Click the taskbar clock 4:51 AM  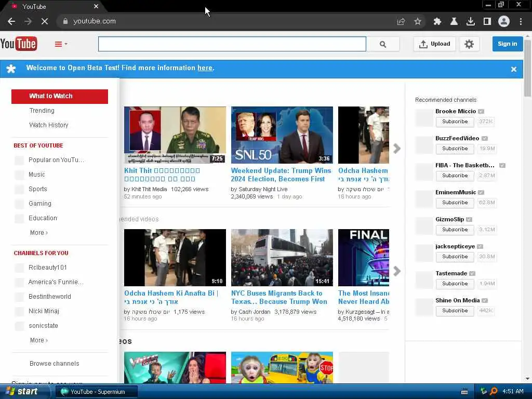(513, 392)
